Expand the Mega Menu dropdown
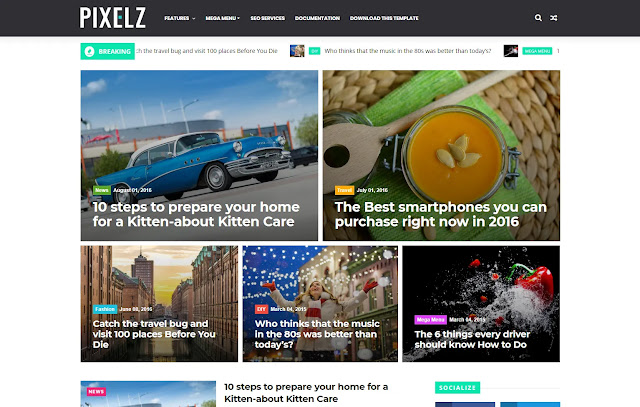The image size is (640, 407). tap(222, 18)
